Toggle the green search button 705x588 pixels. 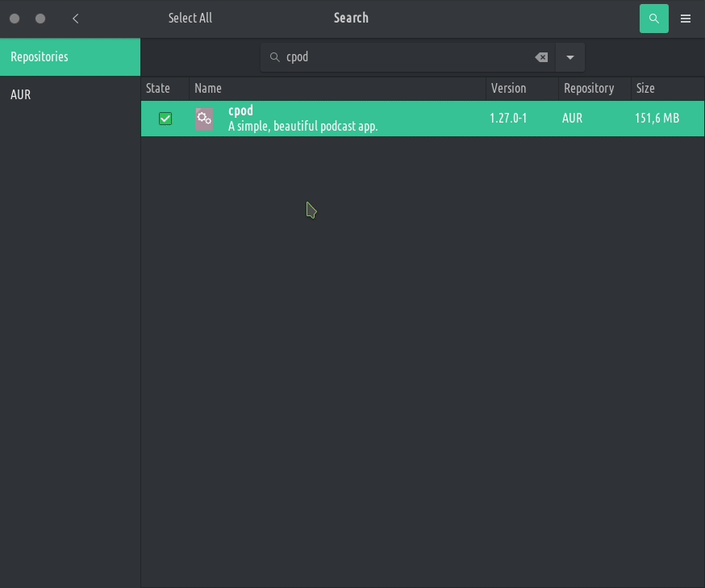click(x=653, y=19)
